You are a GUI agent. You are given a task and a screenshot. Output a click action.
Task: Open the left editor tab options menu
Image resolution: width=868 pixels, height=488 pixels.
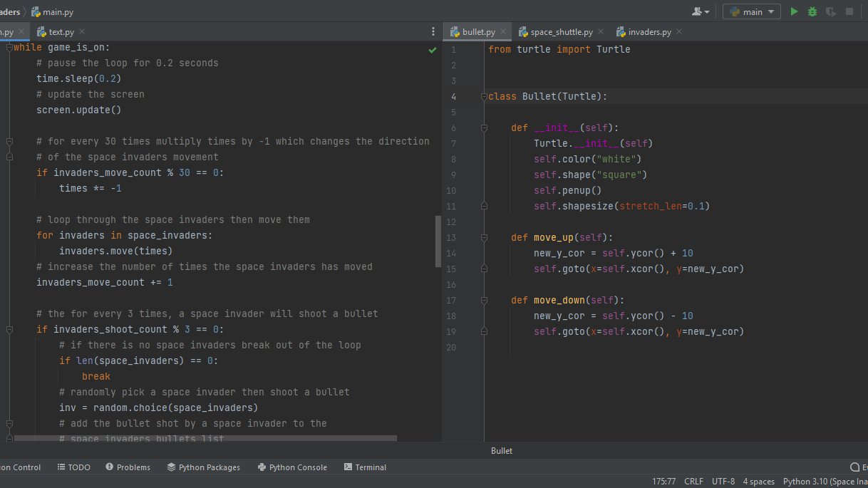click(x=433, y=31)
